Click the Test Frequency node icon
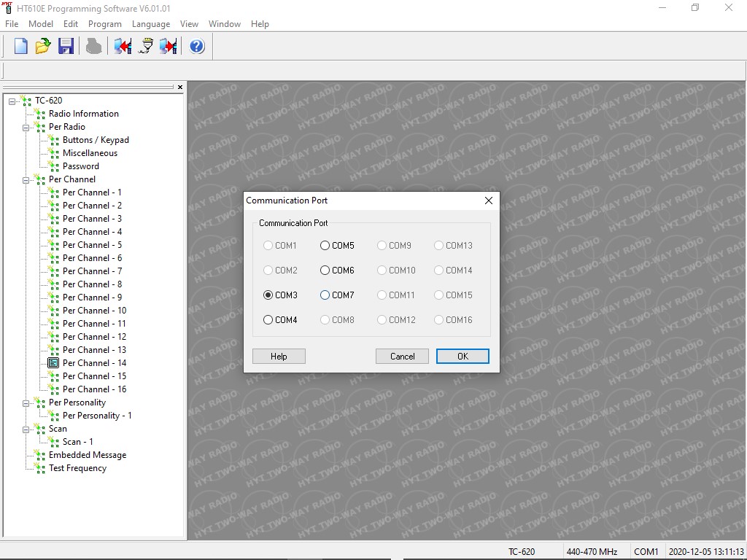The width and height of the screenshot is (747, 560). click(x=40, y=468)
